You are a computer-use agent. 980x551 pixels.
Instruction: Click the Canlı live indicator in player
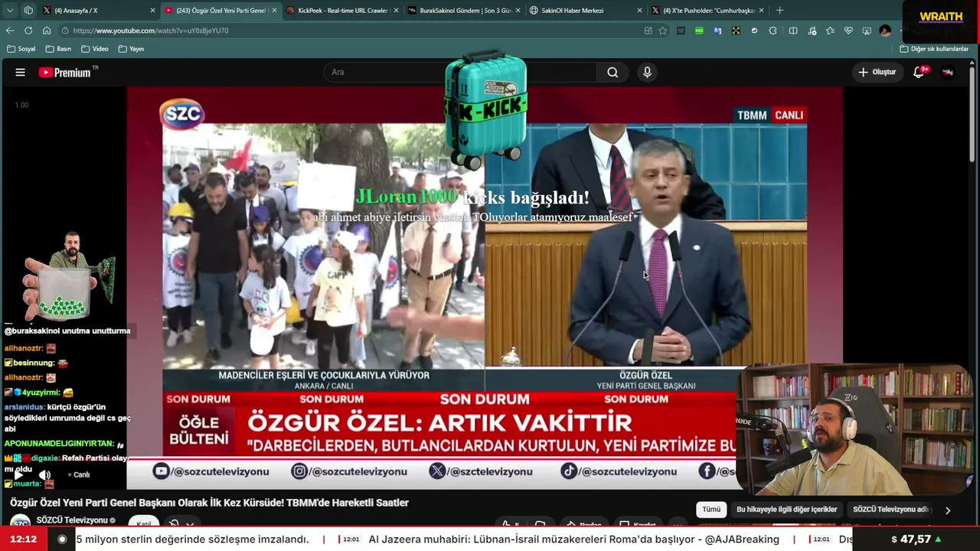[78, 475]
